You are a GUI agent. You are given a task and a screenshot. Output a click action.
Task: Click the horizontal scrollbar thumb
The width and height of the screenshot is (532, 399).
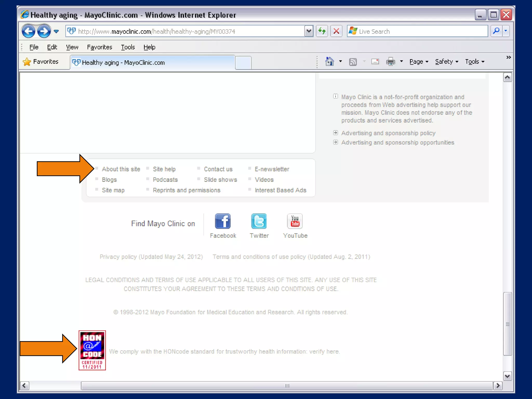pos(287,385)
